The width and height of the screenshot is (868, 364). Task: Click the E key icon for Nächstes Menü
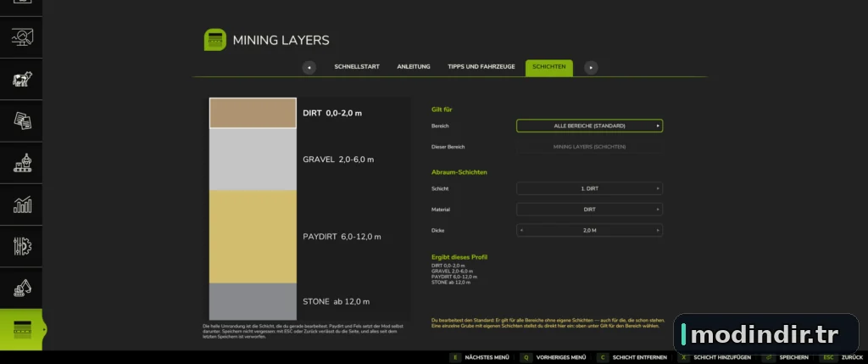(x=455, y=358)
